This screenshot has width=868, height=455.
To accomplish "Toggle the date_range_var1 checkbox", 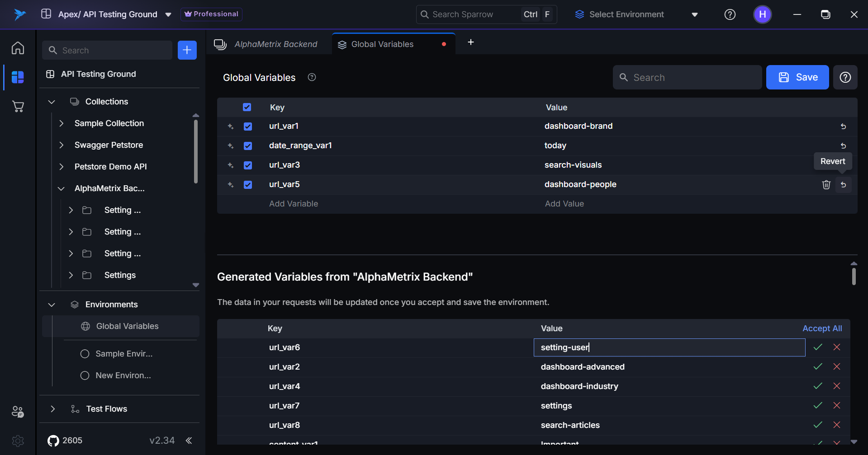I will (248, 146).
